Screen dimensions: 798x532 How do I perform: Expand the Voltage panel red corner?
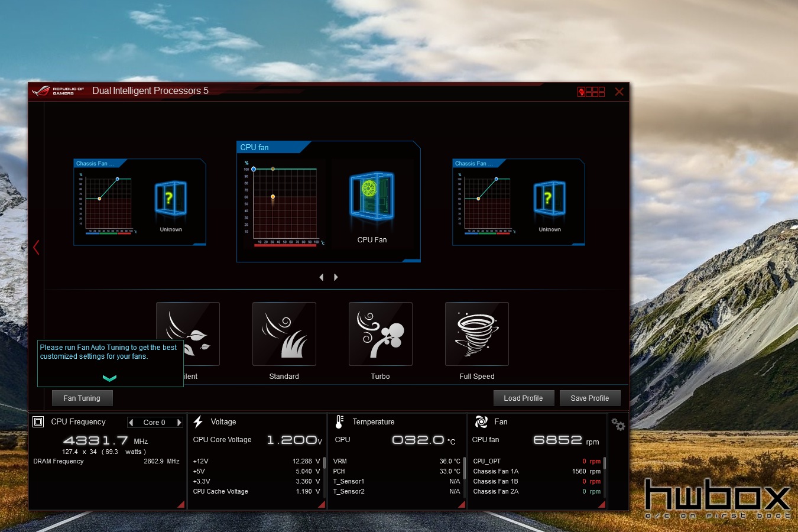click(322, 504)
